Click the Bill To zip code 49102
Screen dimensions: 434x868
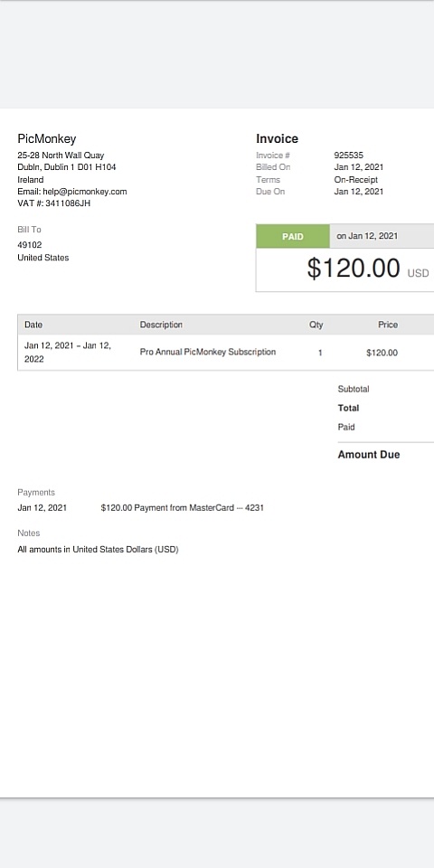tap(29, 245)
